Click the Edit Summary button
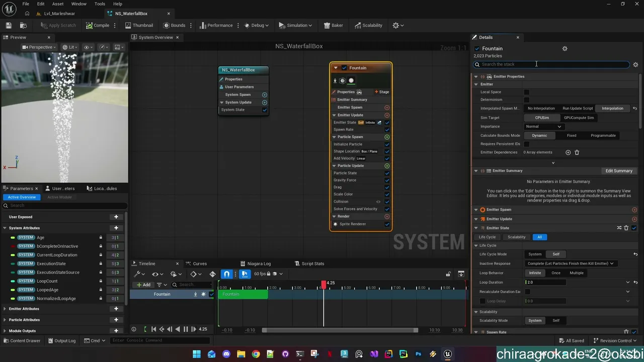644x362 pixels. (619, 171)
